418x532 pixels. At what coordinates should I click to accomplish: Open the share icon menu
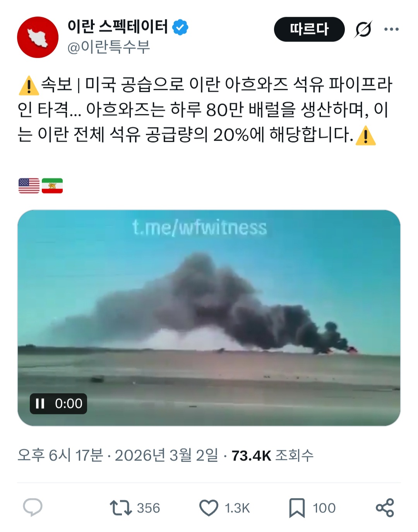pyautogui.click(x=385, y=508)
